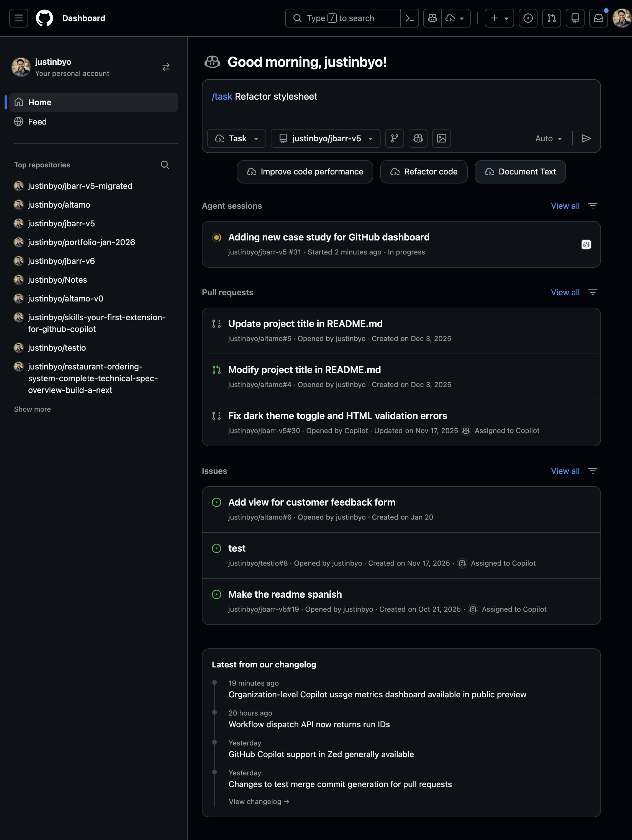Open the branch picker in the task composer

click(x=394, y=138)
